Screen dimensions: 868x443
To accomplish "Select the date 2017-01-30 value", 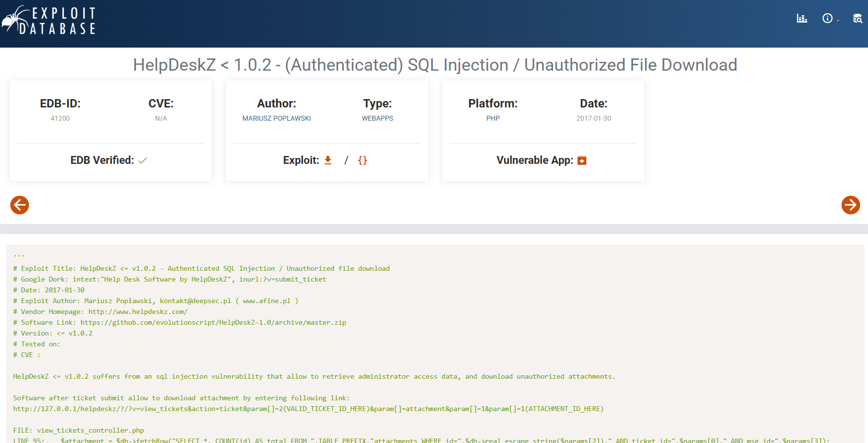I will pyautogui.click(x=594, y=118).
